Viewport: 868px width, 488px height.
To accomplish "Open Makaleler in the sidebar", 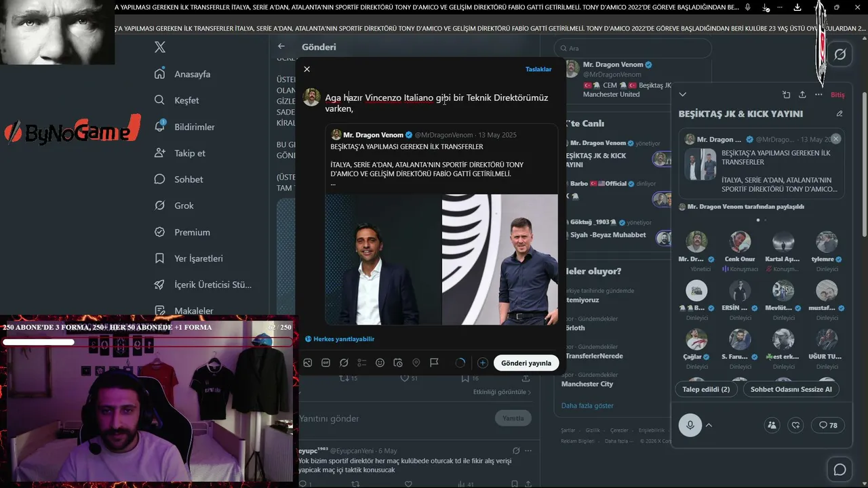I will pos(184,311).
